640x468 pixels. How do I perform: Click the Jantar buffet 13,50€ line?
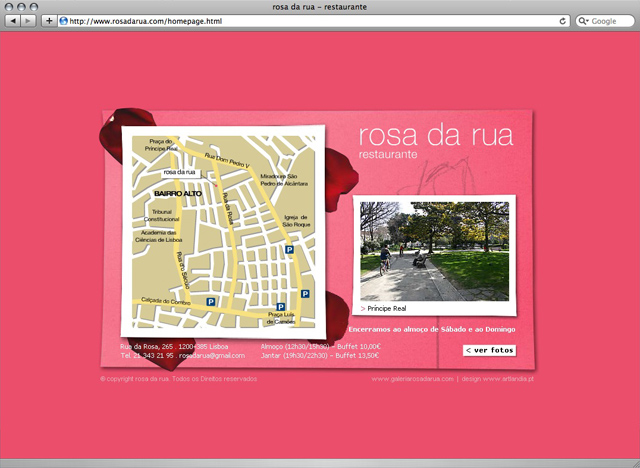pos(320,355)
